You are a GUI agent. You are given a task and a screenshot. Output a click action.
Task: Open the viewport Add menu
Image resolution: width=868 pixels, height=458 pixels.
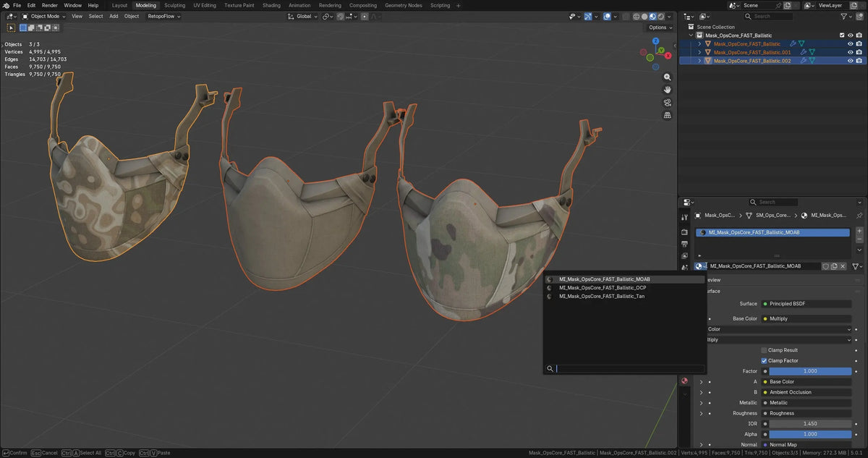pos(114,16)
